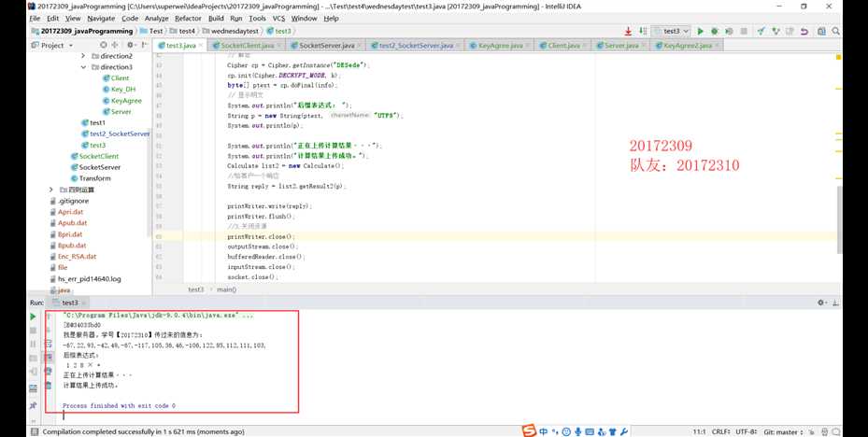Toggle soft-wrap icon in Run console

[49, 344]
